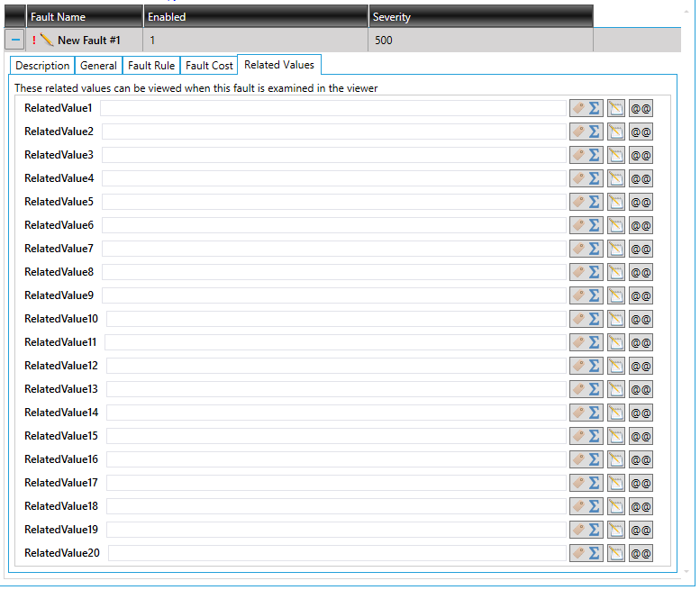The height and width of the screenshot is (590, 700).
Task: Go to the Fault Cost tab
Action: tap(209, 66)
